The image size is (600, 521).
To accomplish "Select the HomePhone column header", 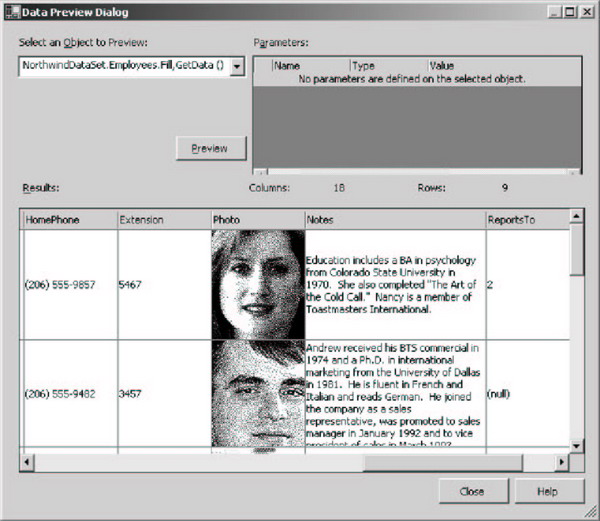I will pos(67,219).
